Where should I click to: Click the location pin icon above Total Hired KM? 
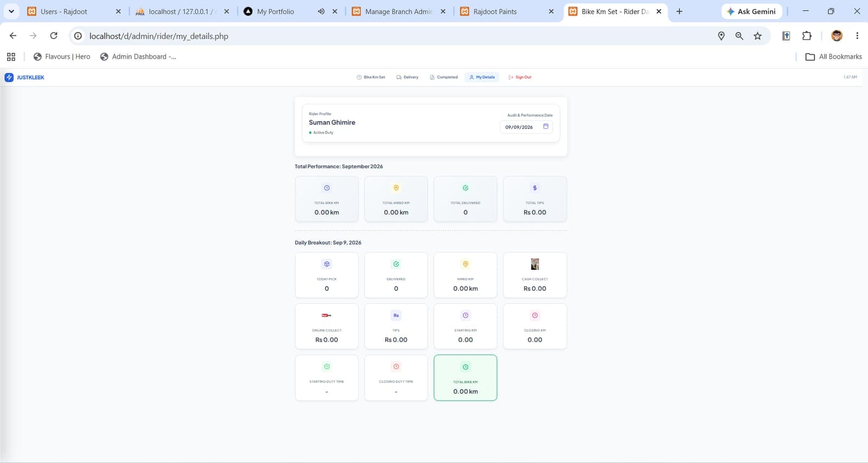(x=396, y=188)
